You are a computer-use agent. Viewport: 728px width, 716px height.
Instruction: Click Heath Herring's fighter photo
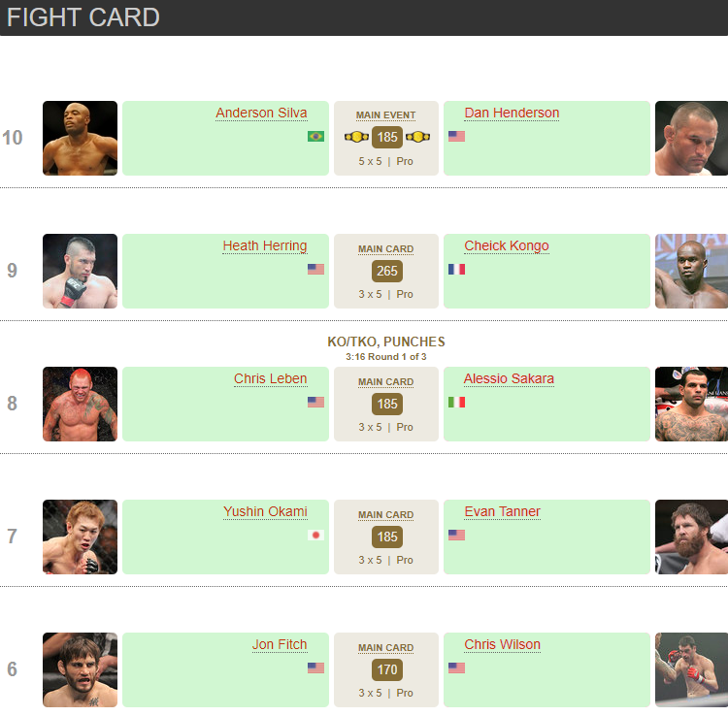[80, 271]
